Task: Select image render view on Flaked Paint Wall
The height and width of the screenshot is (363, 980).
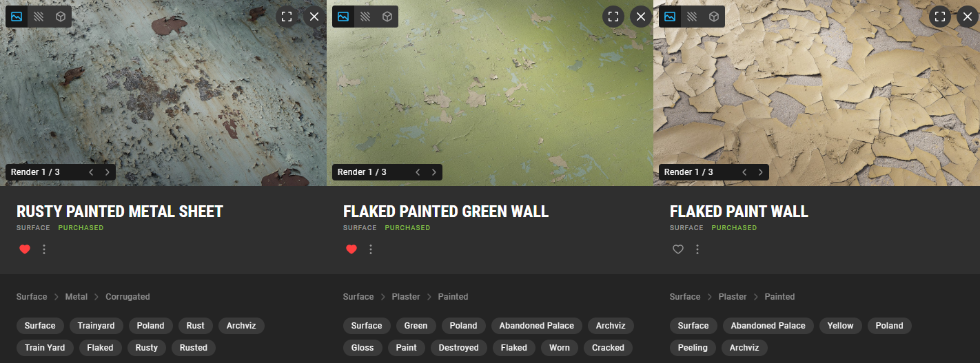Action: (670, 17)
